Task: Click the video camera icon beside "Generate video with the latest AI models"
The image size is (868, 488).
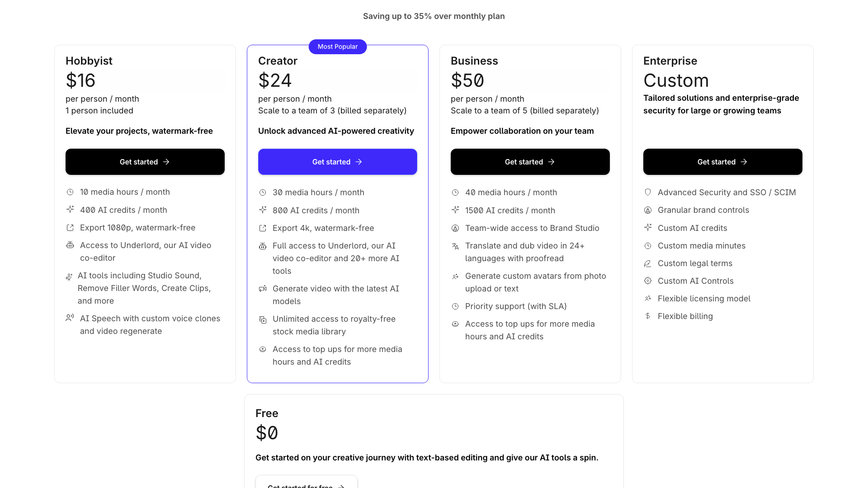Action: click(x=263, y=289)
